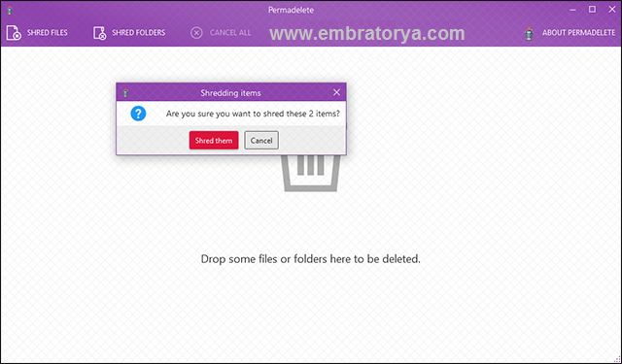Close the Permadelete main window
The height and width of the screenshot is (364, 622).
point(612,10)
